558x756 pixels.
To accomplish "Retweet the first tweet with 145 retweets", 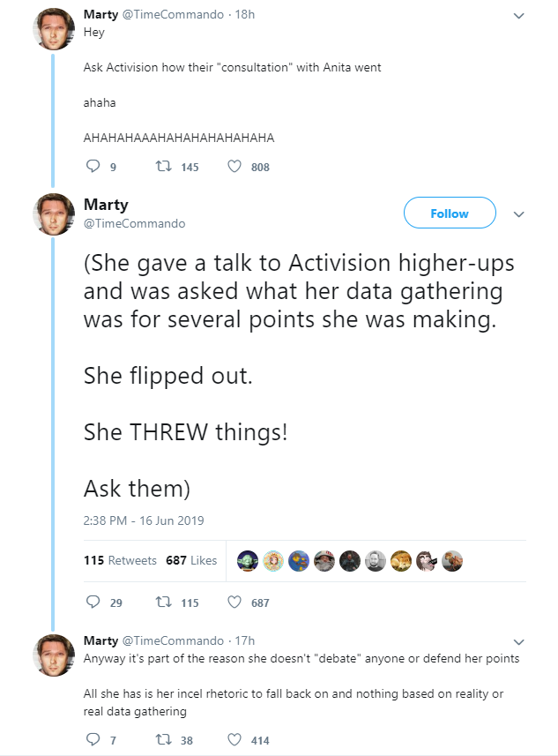I will 163,167.
